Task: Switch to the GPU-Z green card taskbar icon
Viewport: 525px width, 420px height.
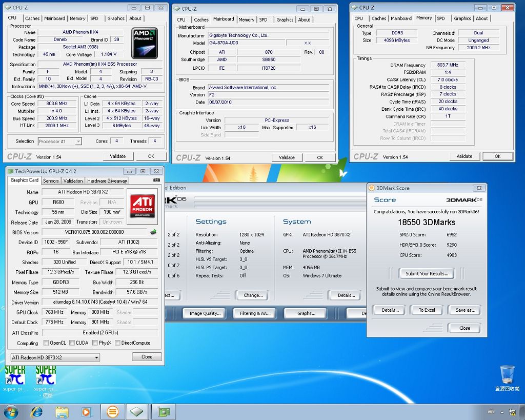Action: click(x=164, y=412)
